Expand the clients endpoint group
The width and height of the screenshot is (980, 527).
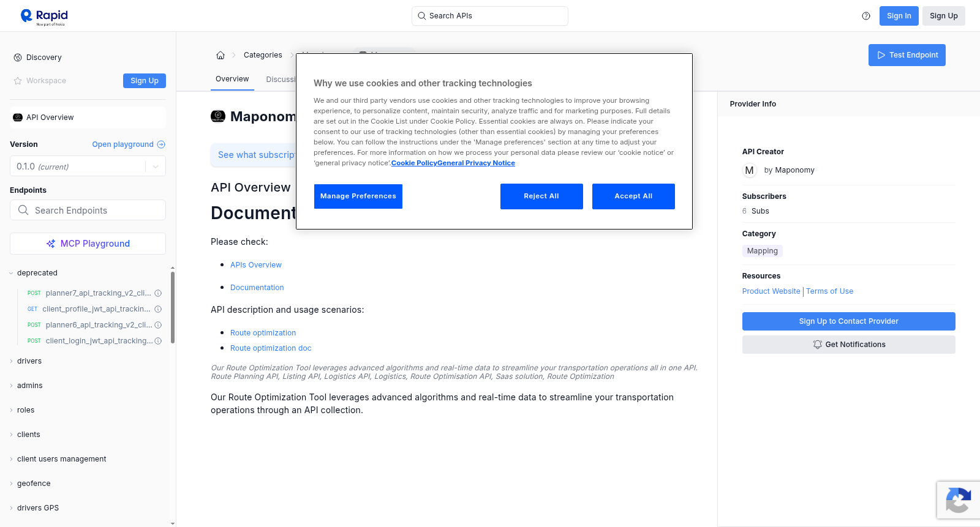11,435
